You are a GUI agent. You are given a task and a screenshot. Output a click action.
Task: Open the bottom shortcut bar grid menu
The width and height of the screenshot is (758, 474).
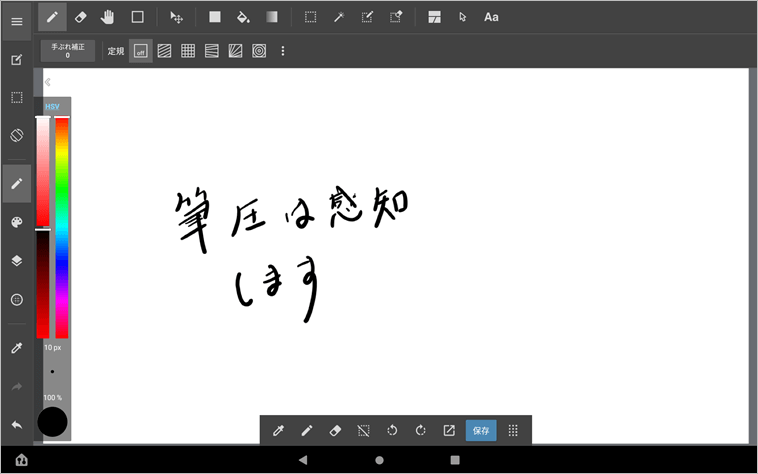point(513,430)
